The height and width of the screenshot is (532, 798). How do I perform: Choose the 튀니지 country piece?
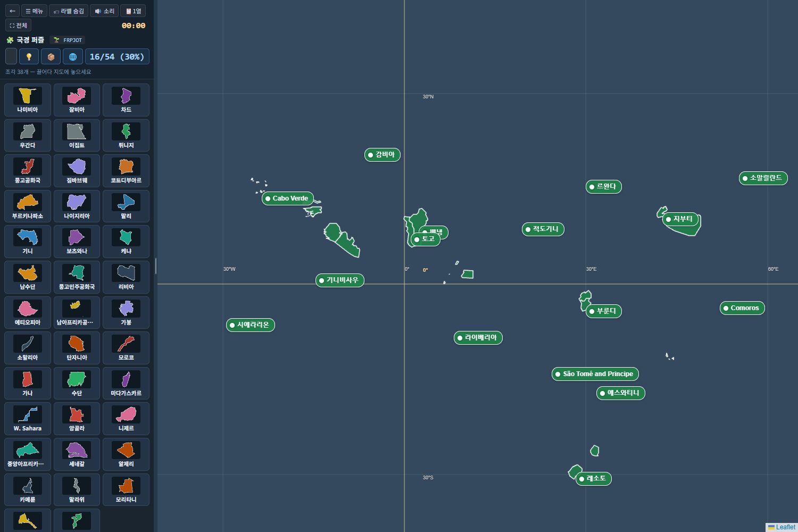[126, 135]
